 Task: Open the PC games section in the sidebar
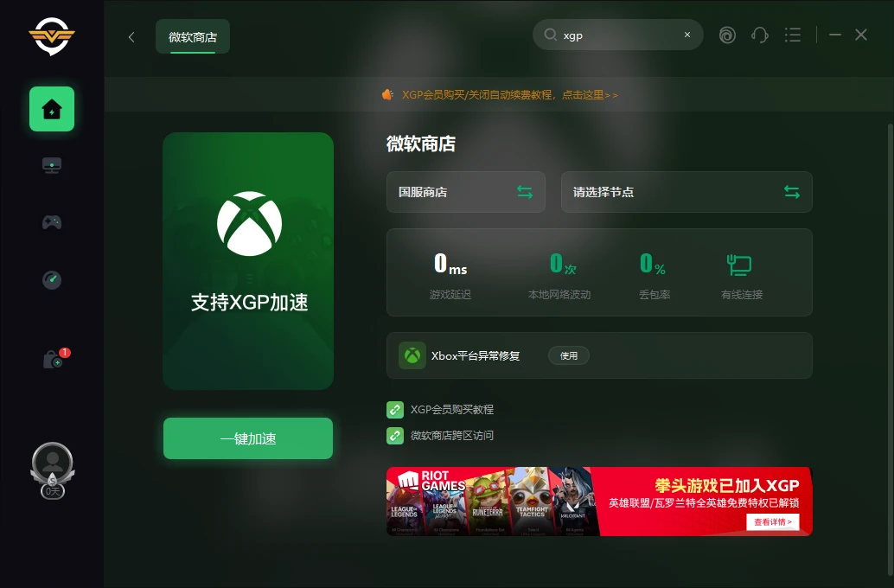[x=52, y=164]
